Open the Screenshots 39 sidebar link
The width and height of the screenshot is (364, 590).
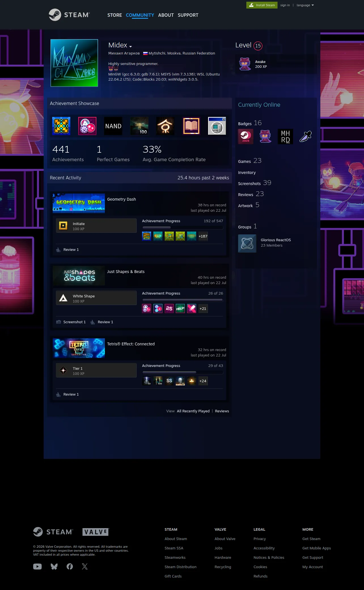(x=255, y=183)
